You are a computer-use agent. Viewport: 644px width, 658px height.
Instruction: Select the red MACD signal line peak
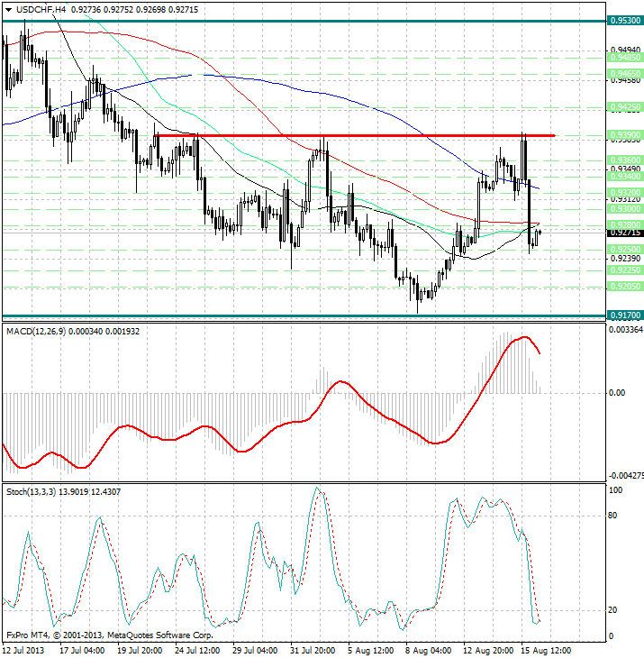click(521, 338)
